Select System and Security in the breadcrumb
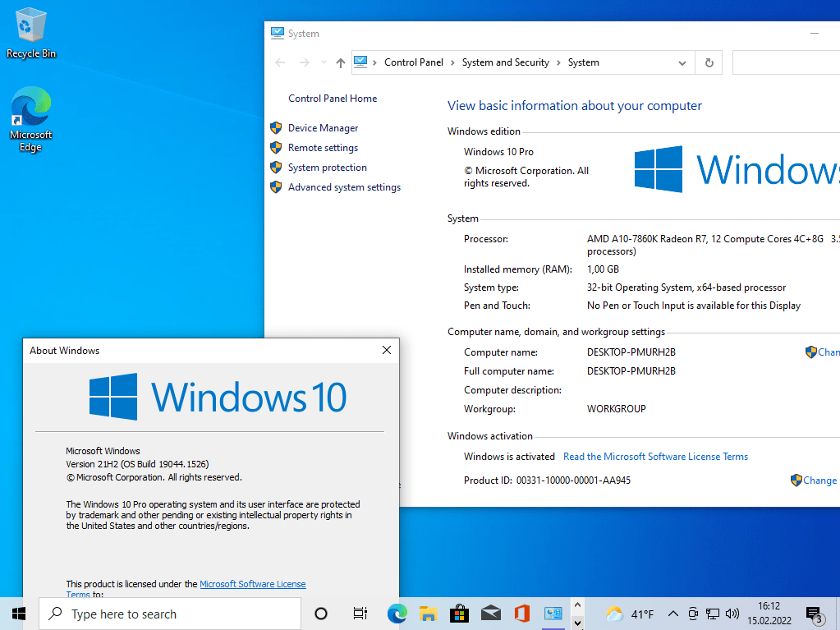 pyautogui.click(x=505, y=62)
